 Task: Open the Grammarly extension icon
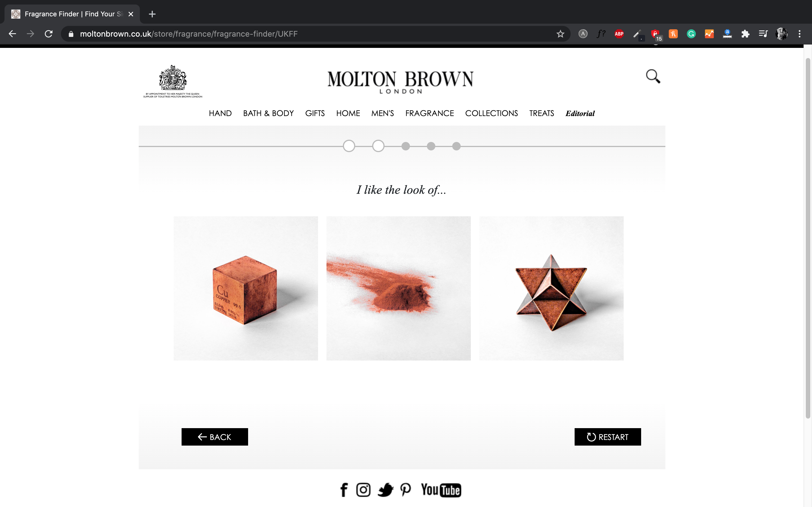(691, 34)
